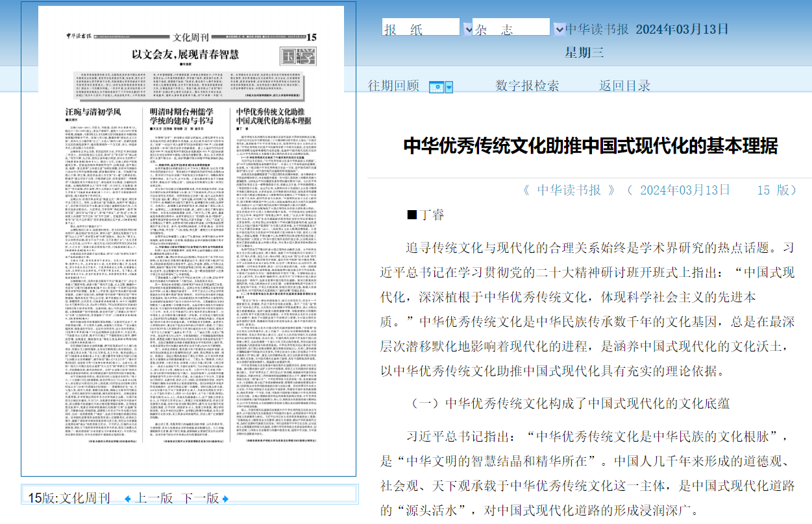This screenshot has height=524, width=812.
Task: Open 数字报检索 search
Action: pyautogui.click(x=527, y=86)
